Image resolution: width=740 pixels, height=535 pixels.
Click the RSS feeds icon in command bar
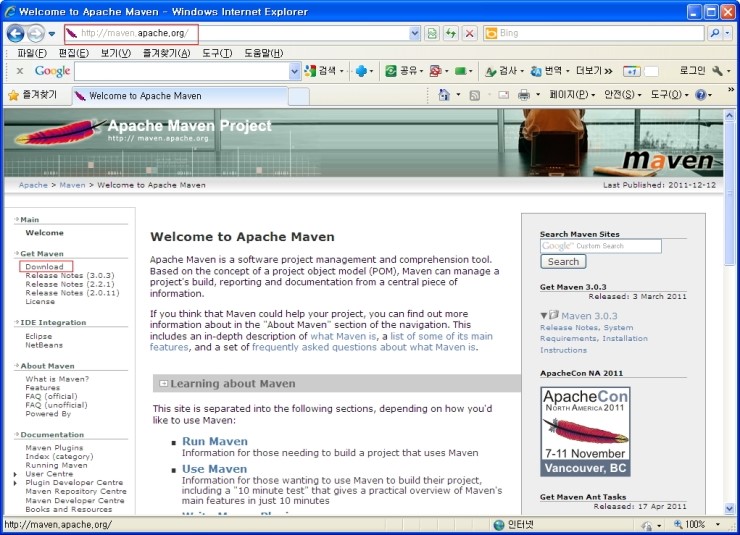click(474, 95)
